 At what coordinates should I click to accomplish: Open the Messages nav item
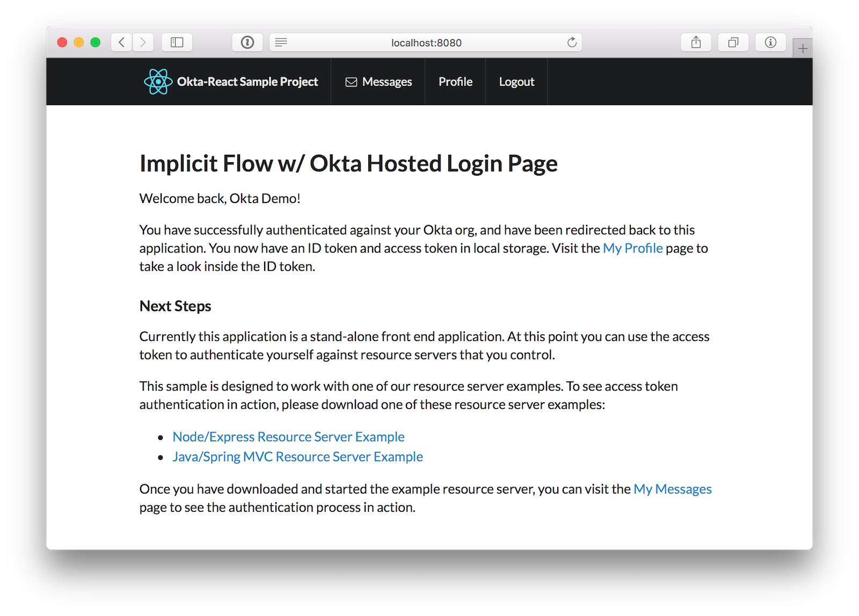coord(387,82)
